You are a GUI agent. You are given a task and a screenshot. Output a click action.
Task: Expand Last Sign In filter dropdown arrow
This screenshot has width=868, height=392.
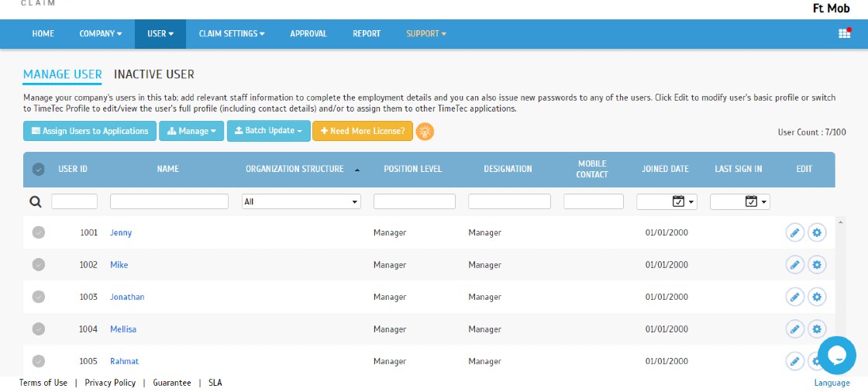click(764, 202)
